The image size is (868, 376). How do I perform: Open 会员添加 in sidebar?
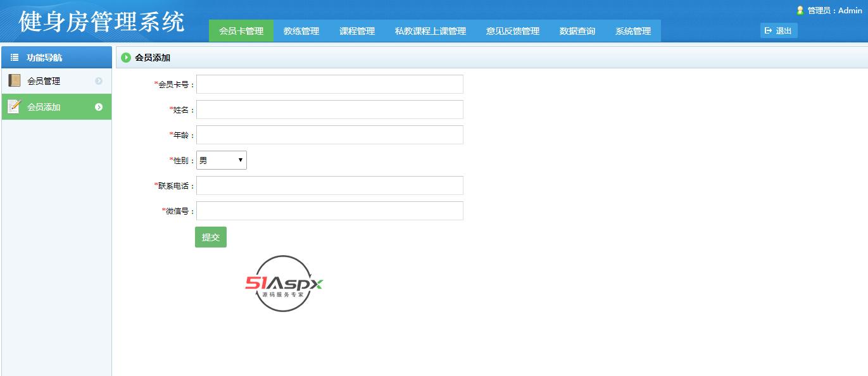(56, 107)
